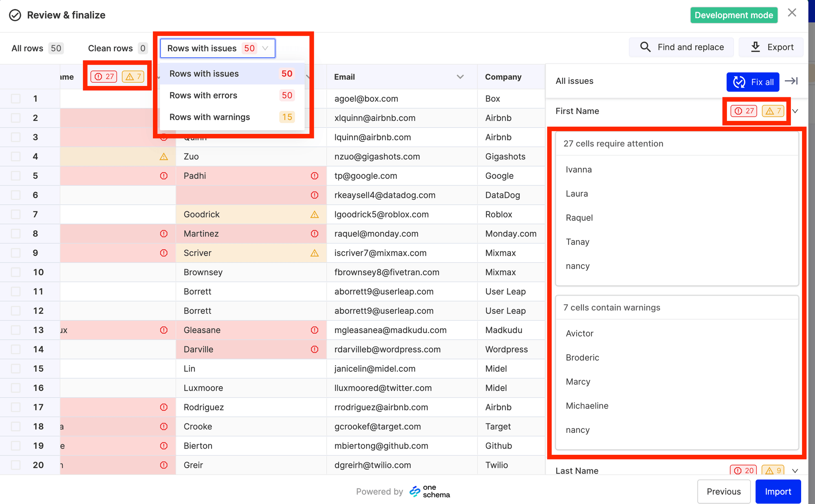Expand the Last Name issues section
This screenshot has height=504, width=815.
795,471
